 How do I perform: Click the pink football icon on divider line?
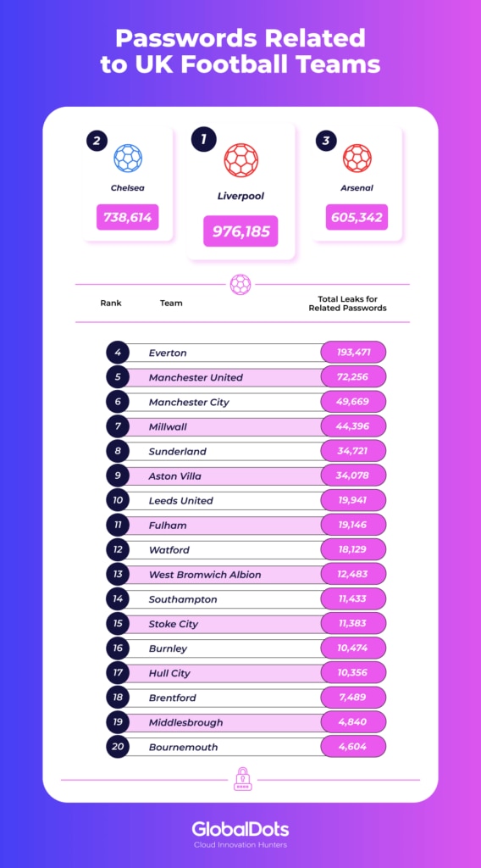click(x=240, y=285)
